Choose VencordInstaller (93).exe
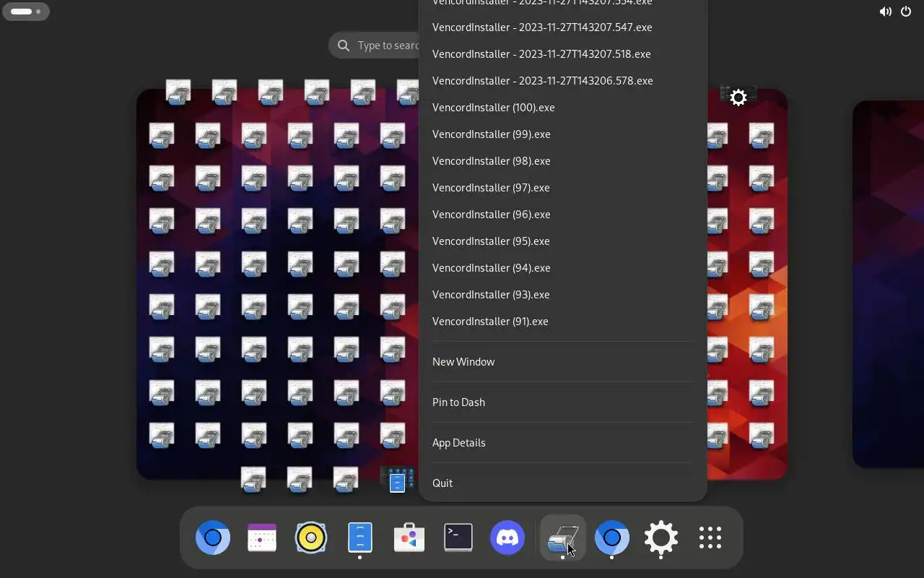924x578 pixels. point(563,295)
